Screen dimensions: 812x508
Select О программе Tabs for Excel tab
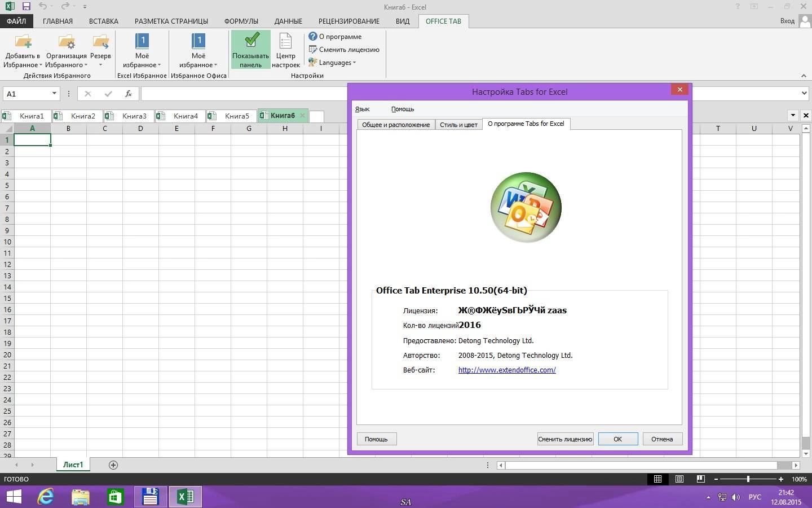pos(526,124)
